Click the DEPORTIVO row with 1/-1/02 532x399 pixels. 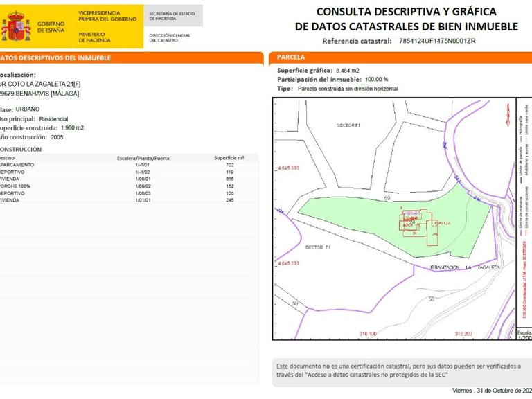pos(129,172)
